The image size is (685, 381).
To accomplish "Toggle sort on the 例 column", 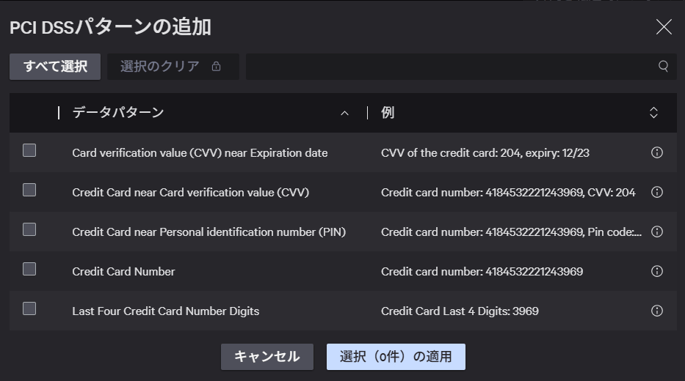I will (654, 113).
